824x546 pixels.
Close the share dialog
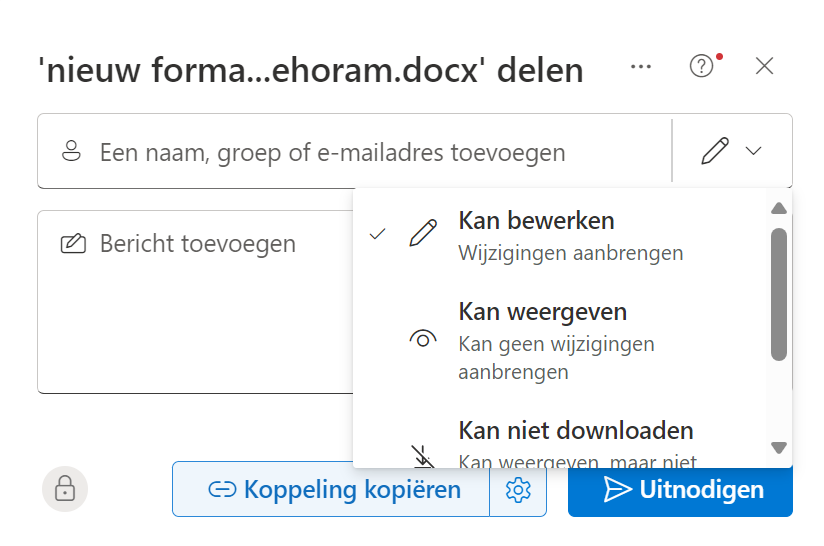[x=764, y=67]
